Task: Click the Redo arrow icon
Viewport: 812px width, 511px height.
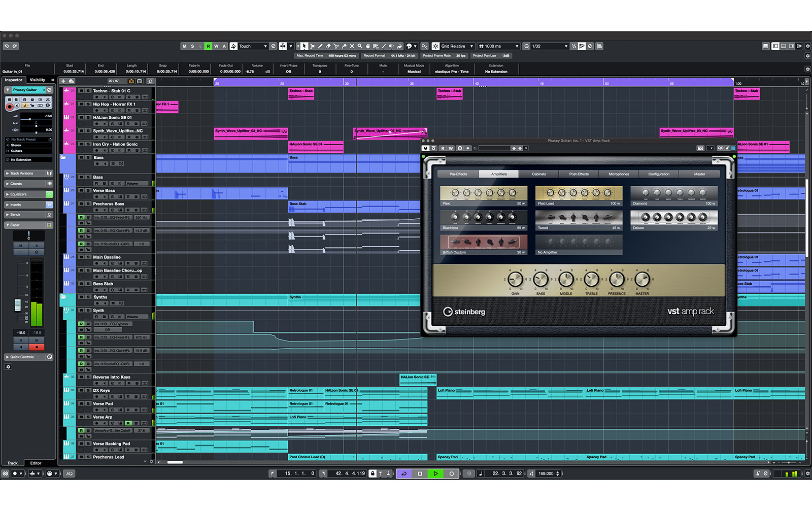Action: coord(15,46)
